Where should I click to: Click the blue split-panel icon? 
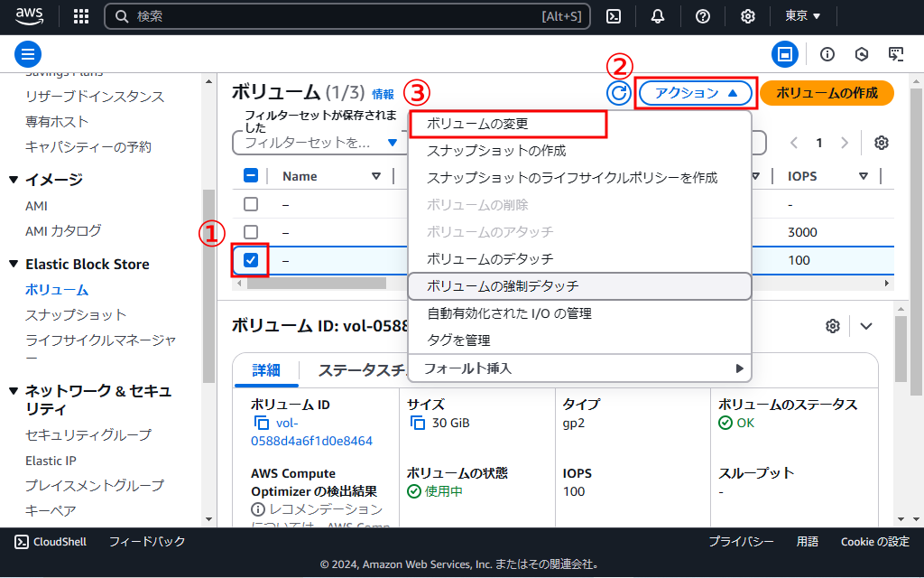tap(785, 54)
